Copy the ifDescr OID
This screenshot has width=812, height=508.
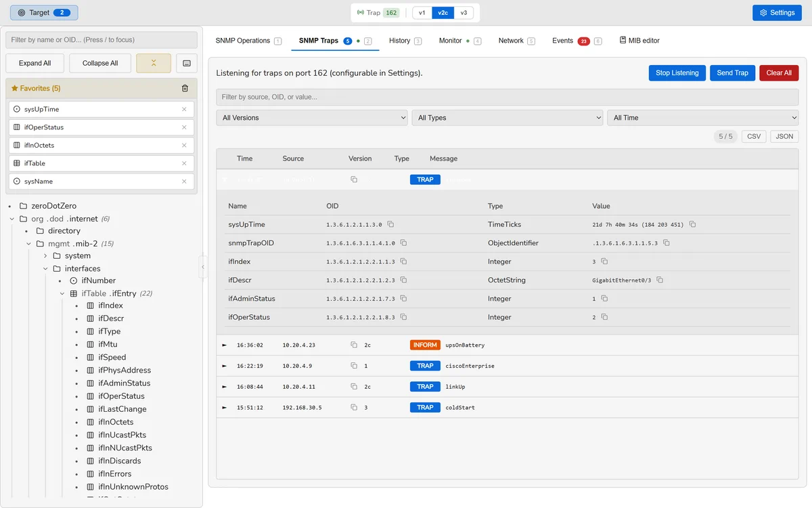403,280
